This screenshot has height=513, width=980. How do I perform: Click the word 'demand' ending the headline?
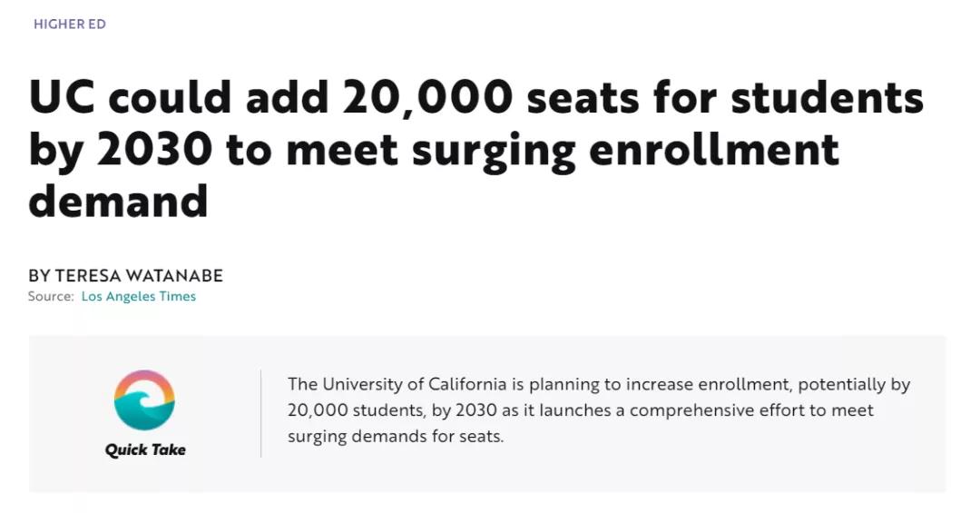click(118, 201)
